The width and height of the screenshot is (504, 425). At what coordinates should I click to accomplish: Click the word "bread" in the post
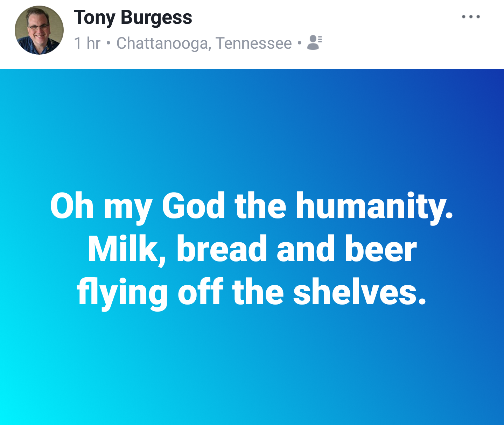(x=222, y=249)
